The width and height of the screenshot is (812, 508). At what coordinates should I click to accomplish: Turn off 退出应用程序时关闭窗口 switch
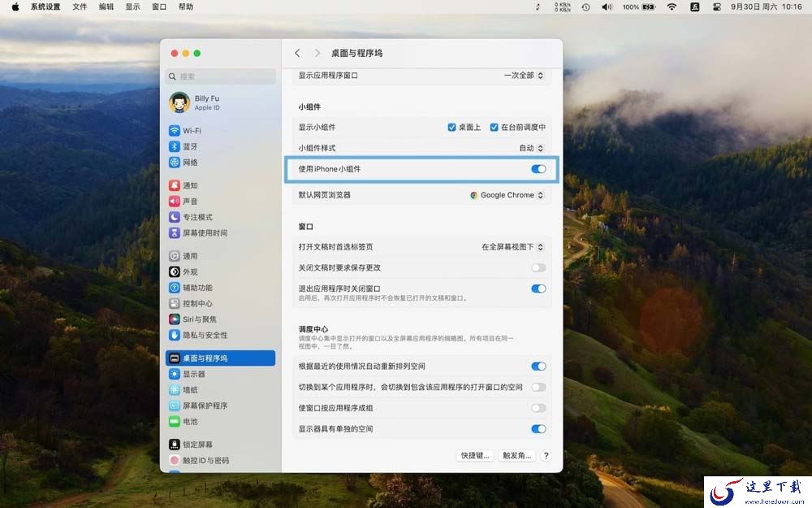pyautogui.click(x=538, y=289)
